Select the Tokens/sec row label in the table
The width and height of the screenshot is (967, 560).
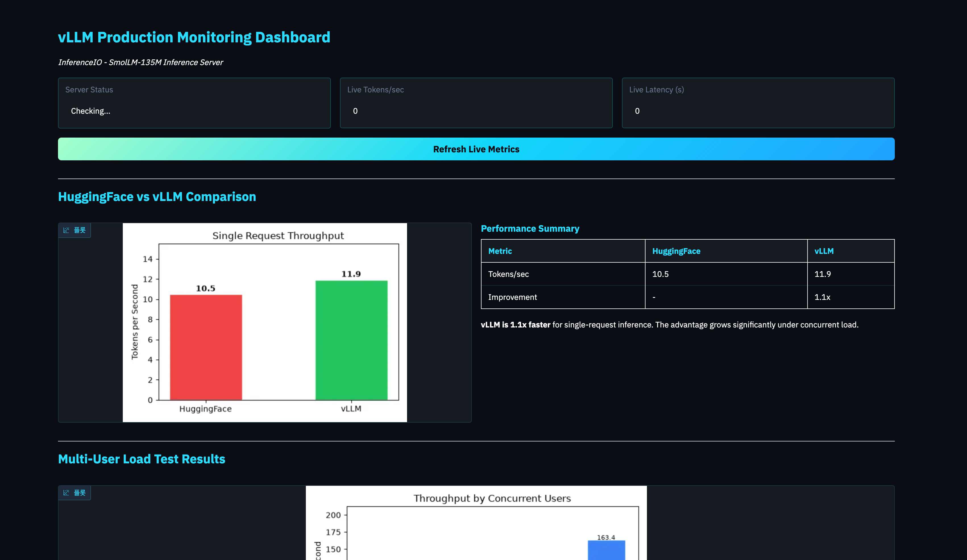tap(509, 274)
